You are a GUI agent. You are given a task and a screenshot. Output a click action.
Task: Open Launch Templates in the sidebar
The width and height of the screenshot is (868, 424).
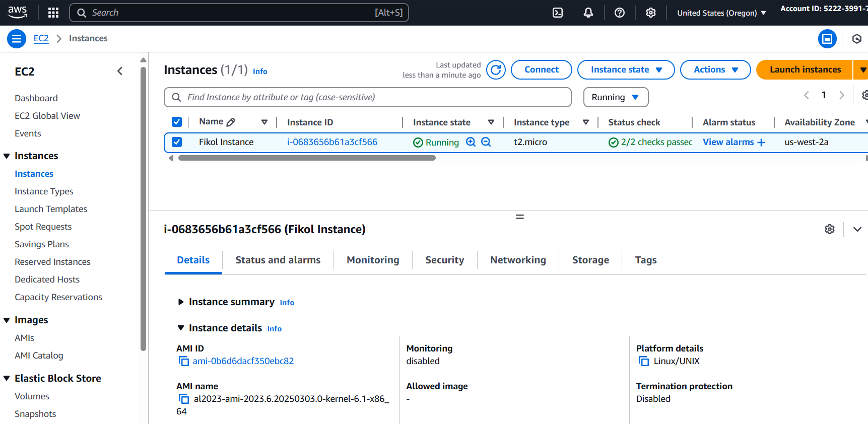pyautogui.click(x=51, y=209)
